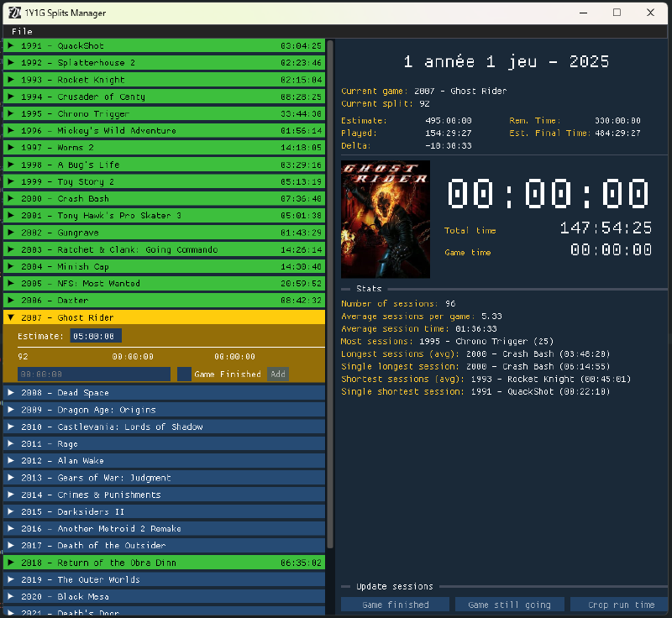Image resolution: width=672 pixels, height=618 pixels.
Task: Click the 1YIG Splits Manager title bar icon
Action: [x=14, y=13]
